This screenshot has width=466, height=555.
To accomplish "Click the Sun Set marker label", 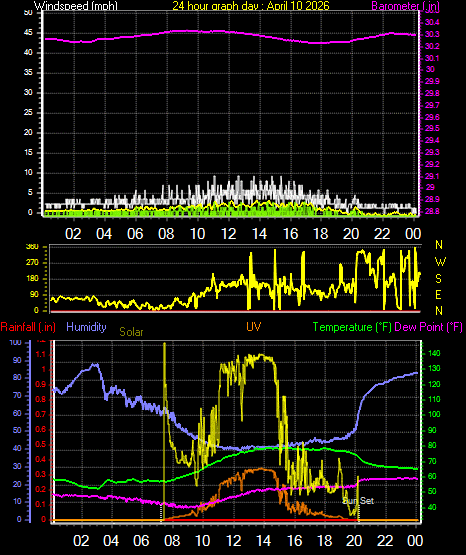I will tap(358, 501).
